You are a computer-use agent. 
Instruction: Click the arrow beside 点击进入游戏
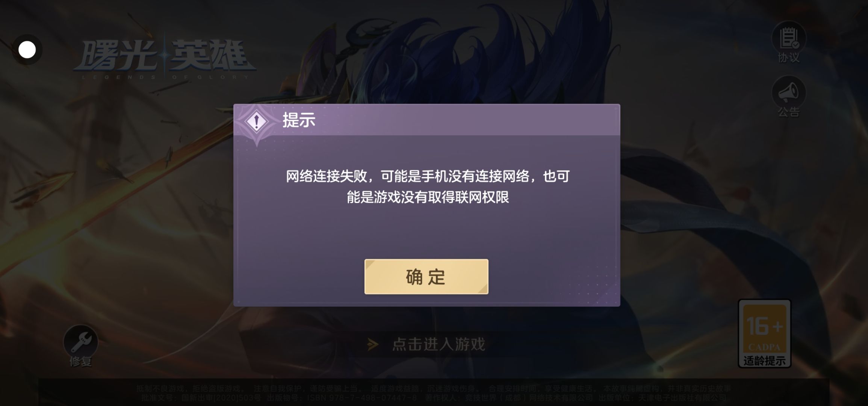(x=373, y=344)
